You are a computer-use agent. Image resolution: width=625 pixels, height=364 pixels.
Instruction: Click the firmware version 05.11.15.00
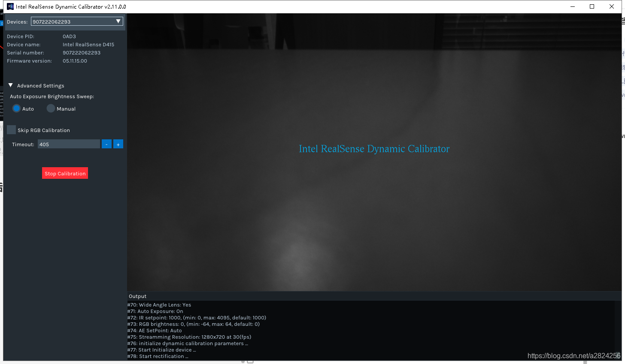(x=75, y=61)
